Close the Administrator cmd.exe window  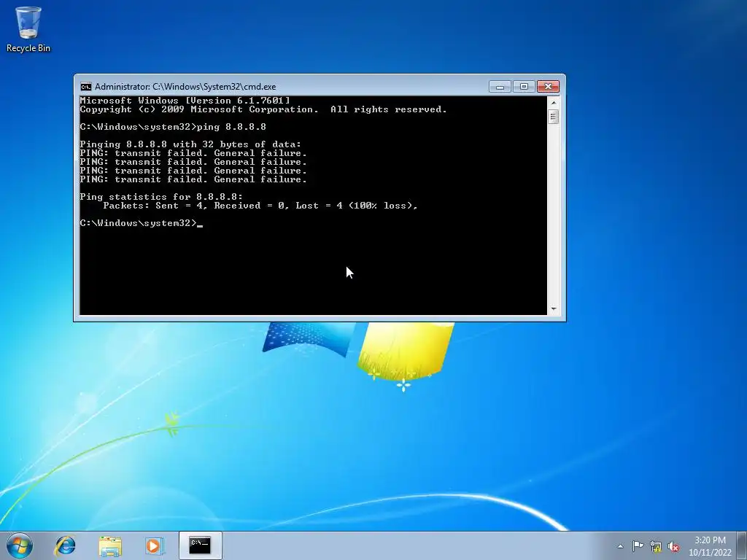[x=548, y=87]
